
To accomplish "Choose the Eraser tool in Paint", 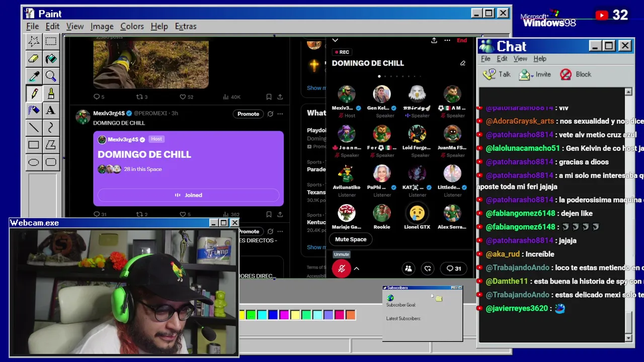I will [34, 59].
